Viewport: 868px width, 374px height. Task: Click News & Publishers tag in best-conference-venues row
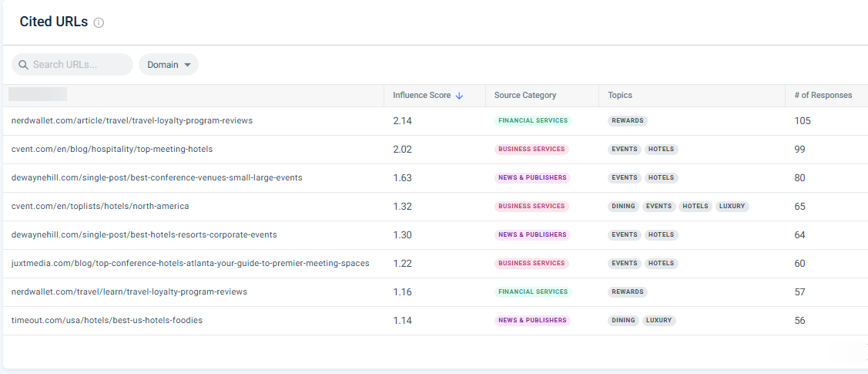tap(532, 178)
